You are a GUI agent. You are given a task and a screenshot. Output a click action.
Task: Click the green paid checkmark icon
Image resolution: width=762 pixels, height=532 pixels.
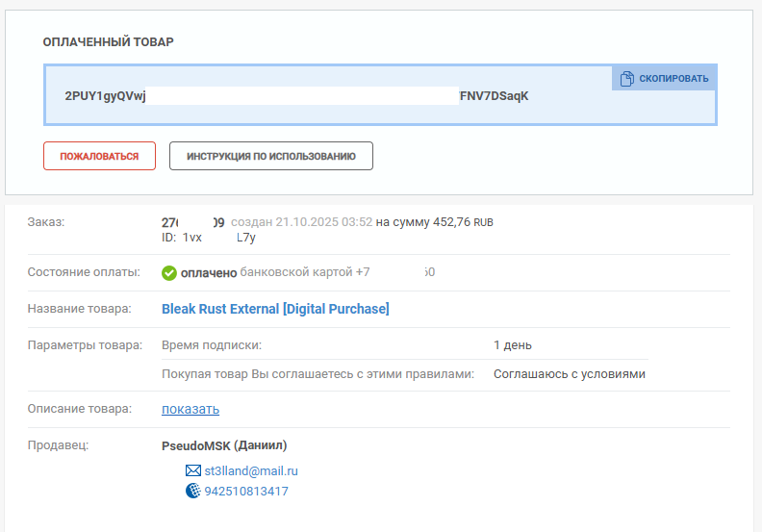pyautogui.click(x=169, y=273)
